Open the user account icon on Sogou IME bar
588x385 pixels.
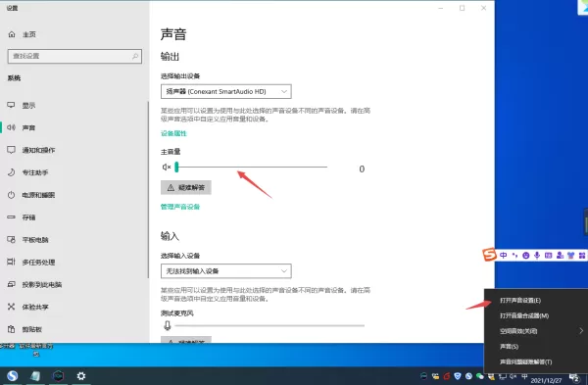(560, 256)
